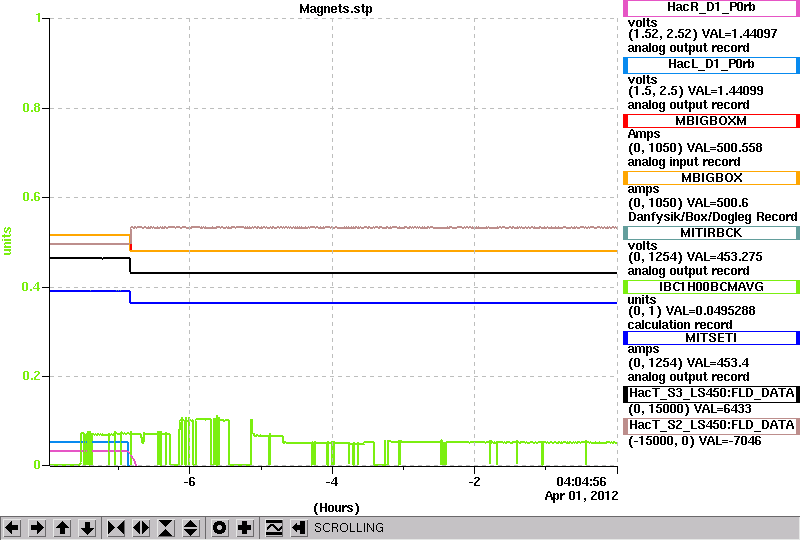
Task: Click the -4 hour tick label
Action: click(332, 482)
